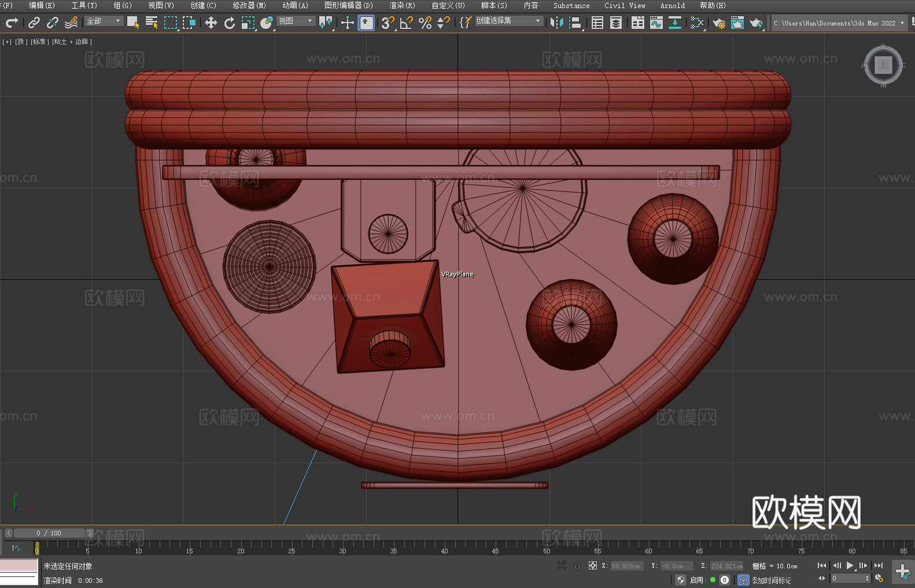Select the Link objects tool

34,23
